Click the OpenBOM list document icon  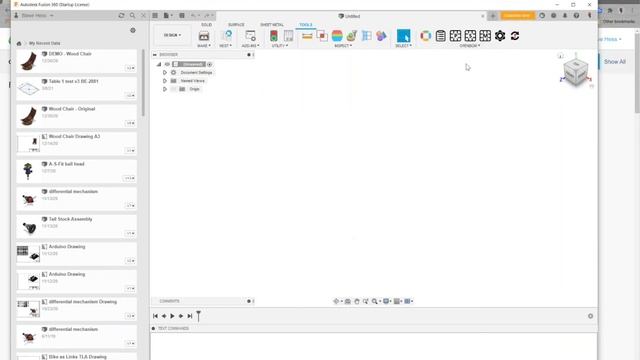(440, 36)
